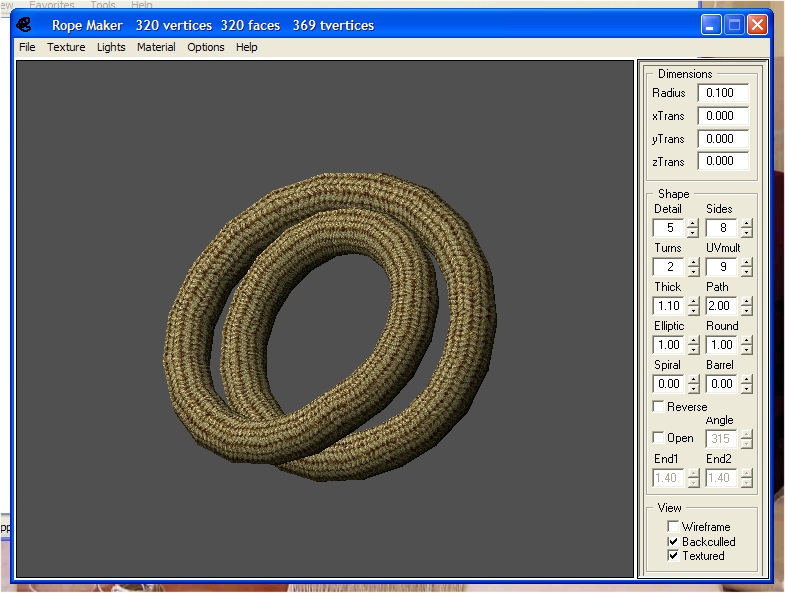Decrease the Detail value with down arrow
Image resolution: width=785 pixels, height=593 pixels.
pyautogui.click(x=693, y=232)
